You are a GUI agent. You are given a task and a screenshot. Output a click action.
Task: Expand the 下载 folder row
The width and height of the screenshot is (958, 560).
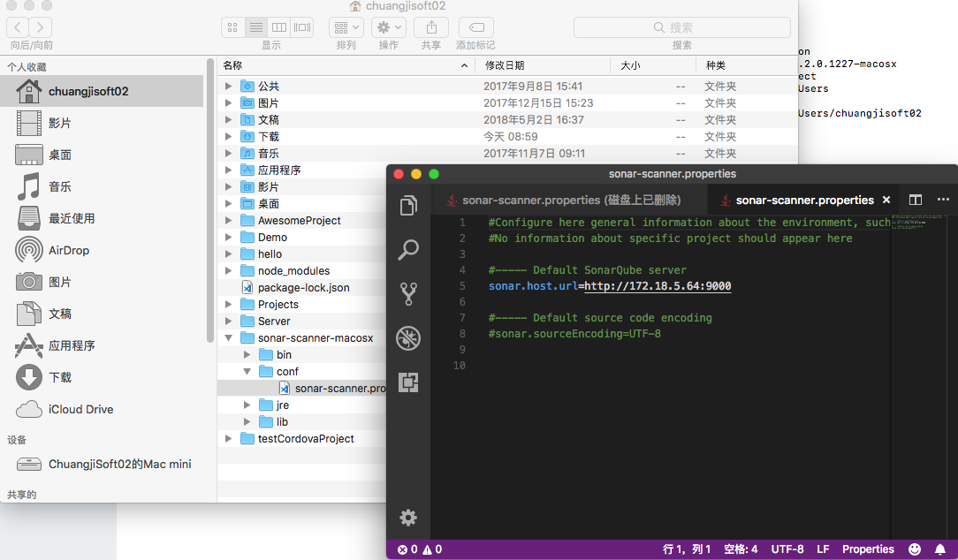pos(229,136)
